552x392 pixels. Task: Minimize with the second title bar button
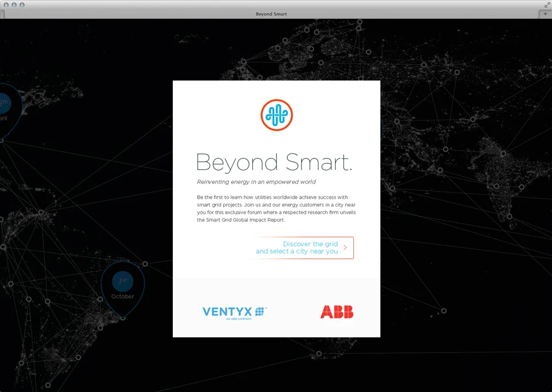(x=14, y=5)
